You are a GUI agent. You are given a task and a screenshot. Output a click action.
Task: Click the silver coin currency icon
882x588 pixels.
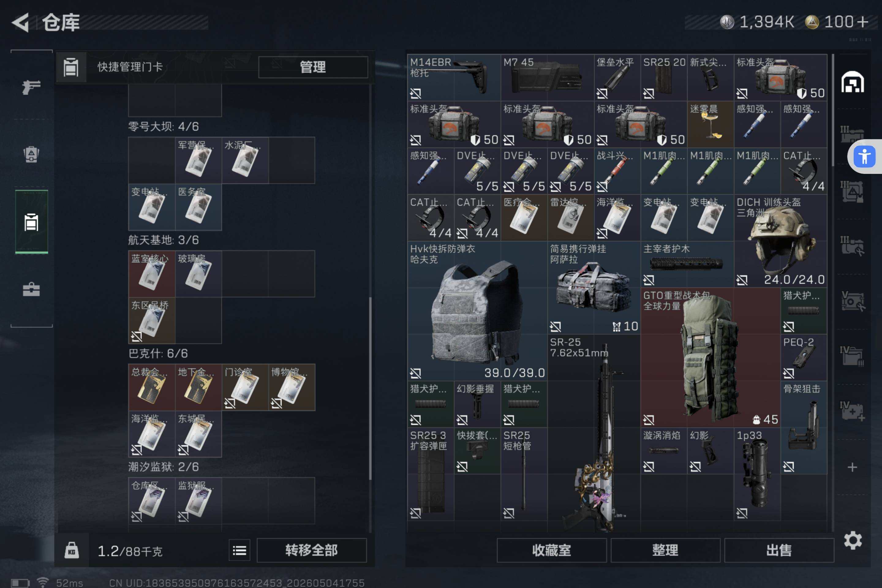pyautogui.click(x=727, y=22)
